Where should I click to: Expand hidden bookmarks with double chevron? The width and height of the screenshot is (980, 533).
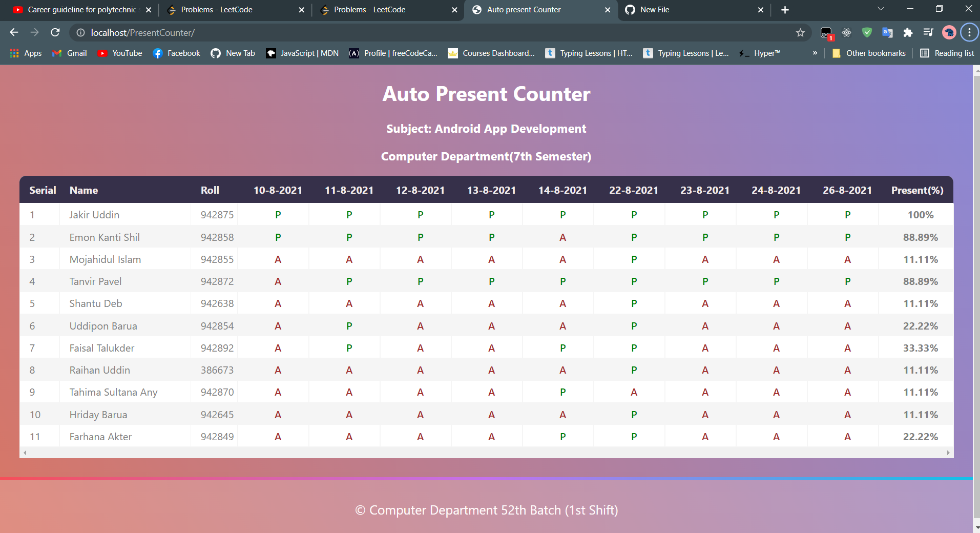(815, 53)
